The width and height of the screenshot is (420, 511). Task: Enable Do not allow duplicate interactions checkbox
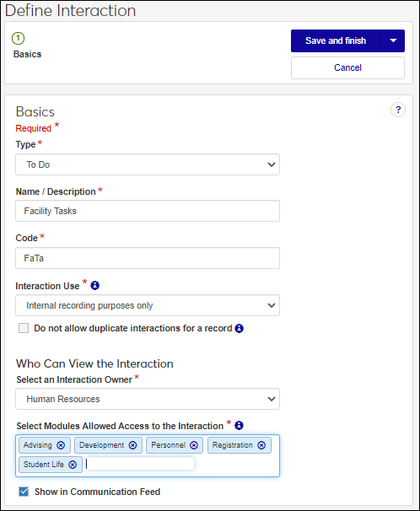click(x=24, y=328)
